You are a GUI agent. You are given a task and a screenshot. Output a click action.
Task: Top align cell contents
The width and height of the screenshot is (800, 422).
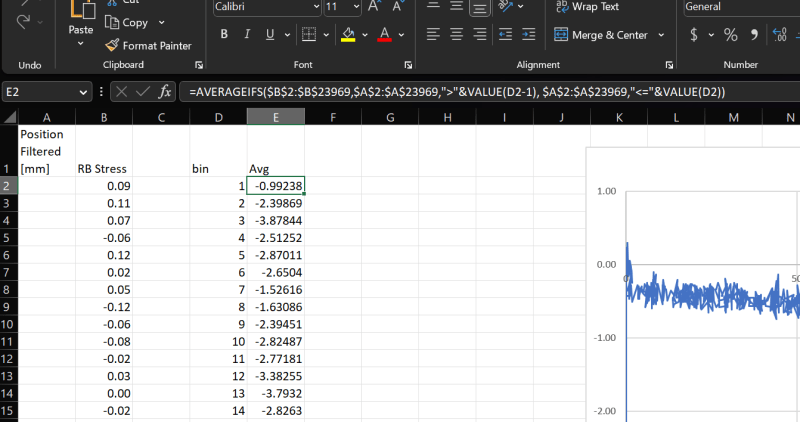coord(433,6)
